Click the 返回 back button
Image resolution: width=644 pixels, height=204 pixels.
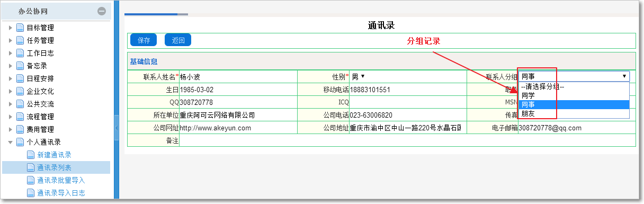tap(178, 40)
